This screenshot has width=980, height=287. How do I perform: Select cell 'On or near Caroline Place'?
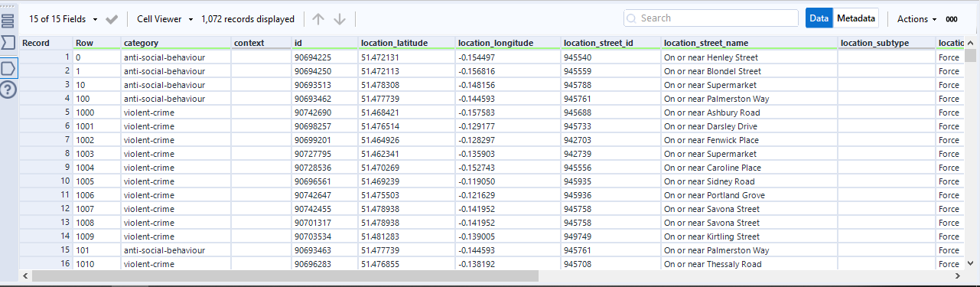(749, 168)
